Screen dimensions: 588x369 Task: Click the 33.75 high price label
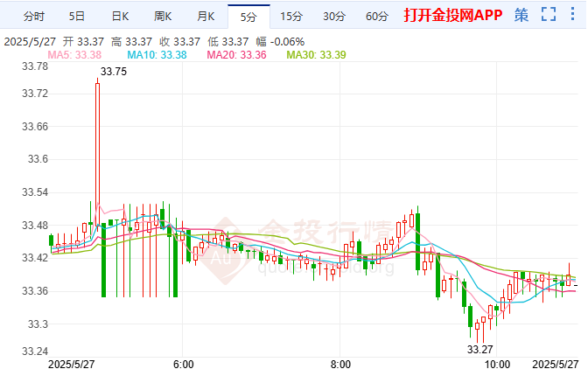point(114,72)
